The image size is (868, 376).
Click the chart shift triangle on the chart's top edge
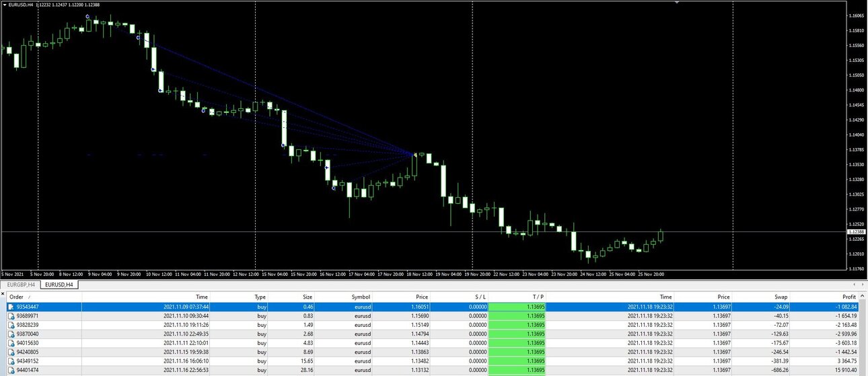677,3
